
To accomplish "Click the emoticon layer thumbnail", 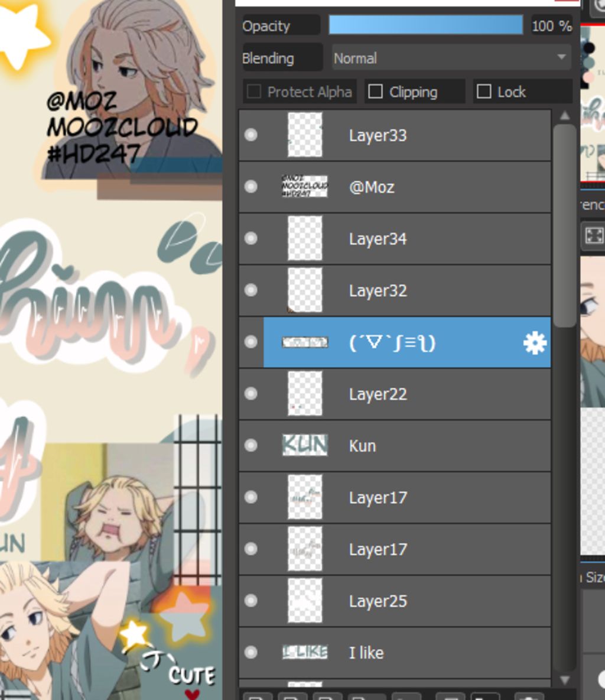I will click(305, 342).
